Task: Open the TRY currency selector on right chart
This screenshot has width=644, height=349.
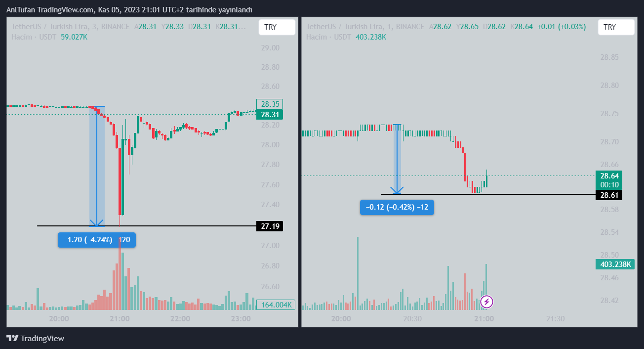Action: 616,27
